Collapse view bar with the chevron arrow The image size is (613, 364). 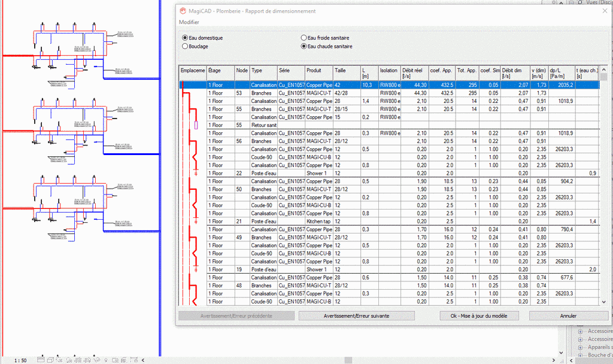point(143,360)
